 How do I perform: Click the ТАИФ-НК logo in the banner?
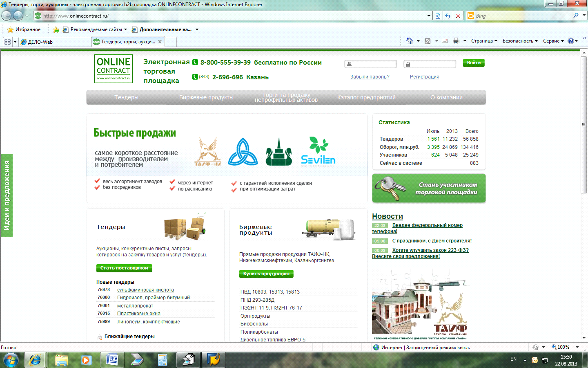(208, 151)
